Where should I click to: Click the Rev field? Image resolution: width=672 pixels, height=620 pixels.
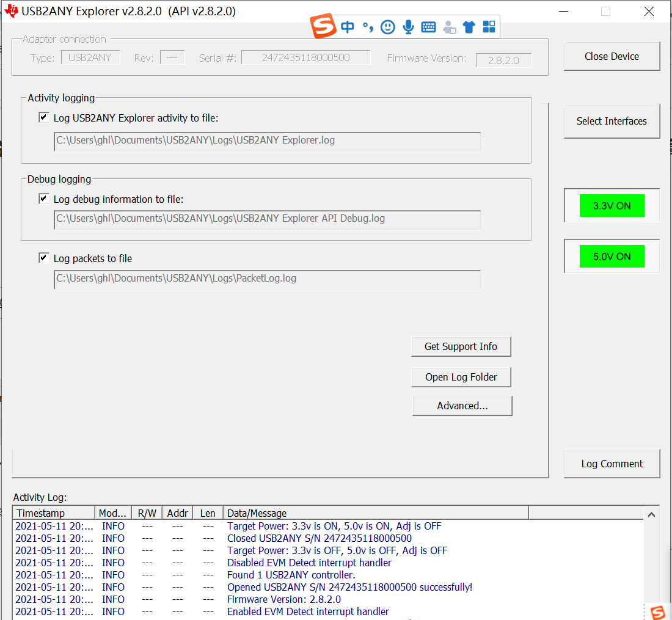172,57
